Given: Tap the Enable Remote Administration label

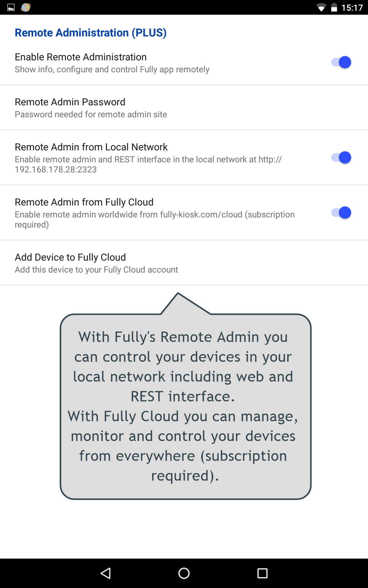Looking at the screenshot, I should pyautogui.click(x=81, y=57).
